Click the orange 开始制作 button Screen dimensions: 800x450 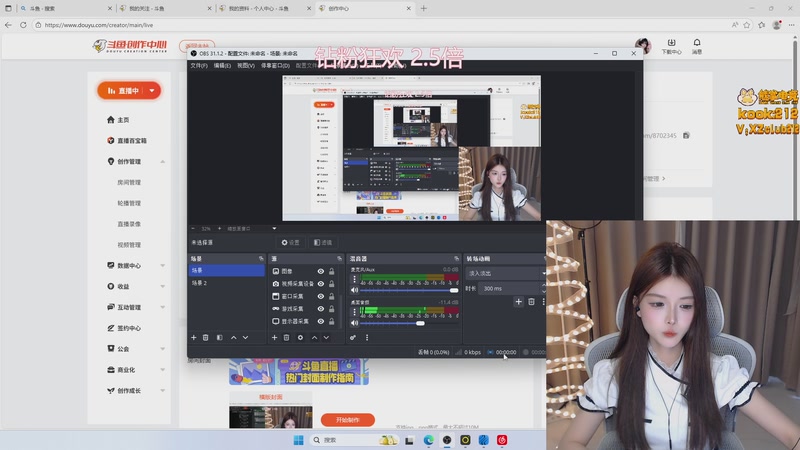(x=347, y=420)
